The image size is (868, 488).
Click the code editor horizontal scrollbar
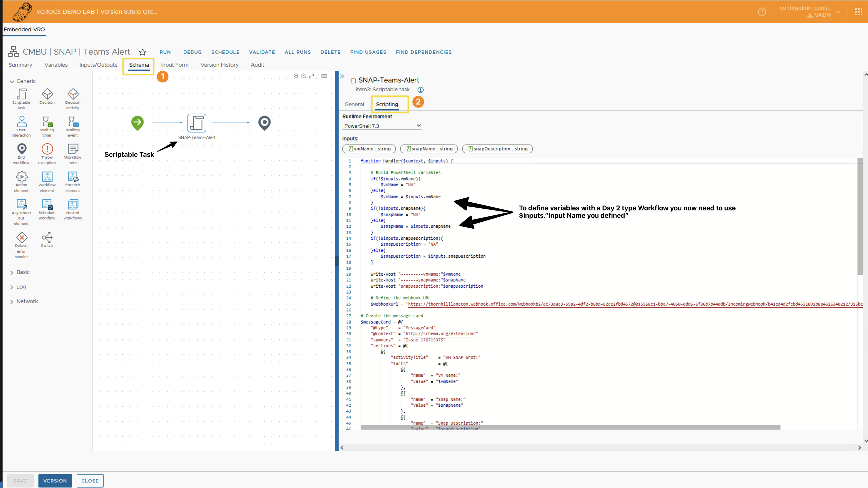[x=570, y=427]
